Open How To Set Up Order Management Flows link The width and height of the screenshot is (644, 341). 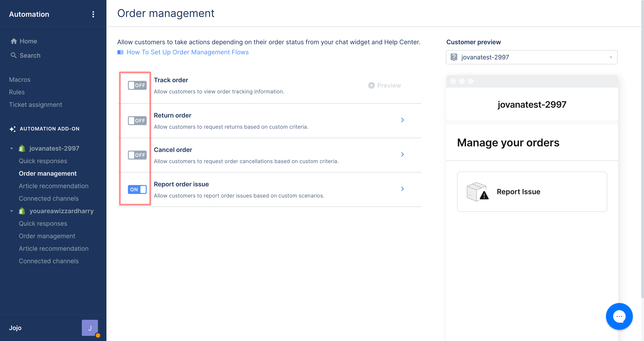[188, 52]
